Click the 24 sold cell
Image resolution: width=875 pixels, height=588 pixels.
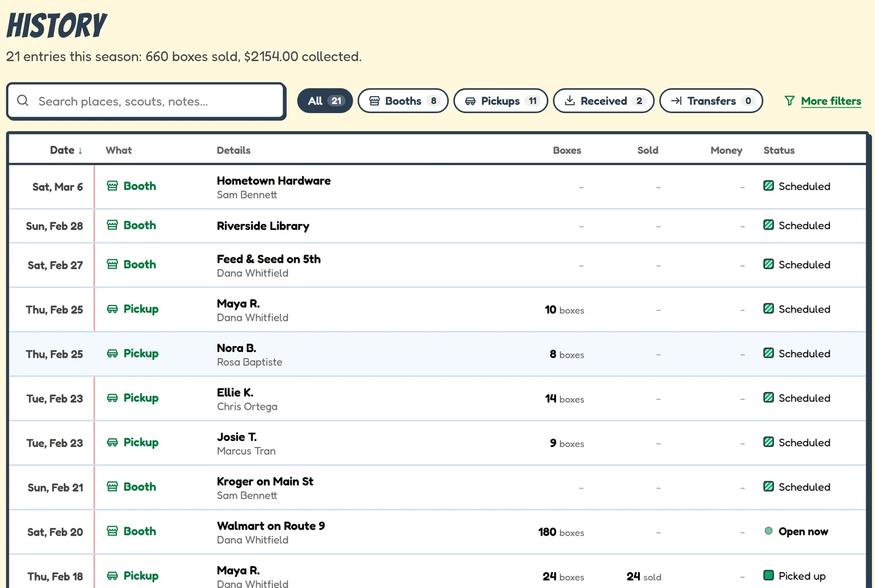pos(644,577)
